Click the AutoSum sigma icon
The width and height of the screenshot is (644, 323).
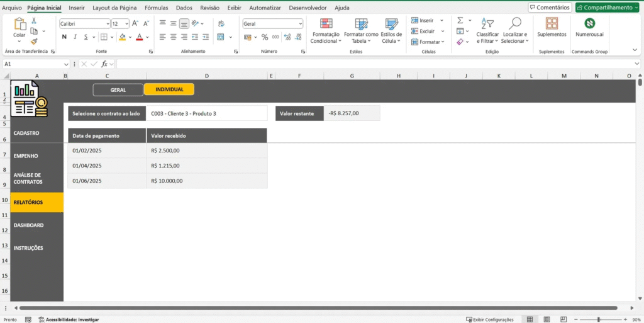(x=460, y=20)
